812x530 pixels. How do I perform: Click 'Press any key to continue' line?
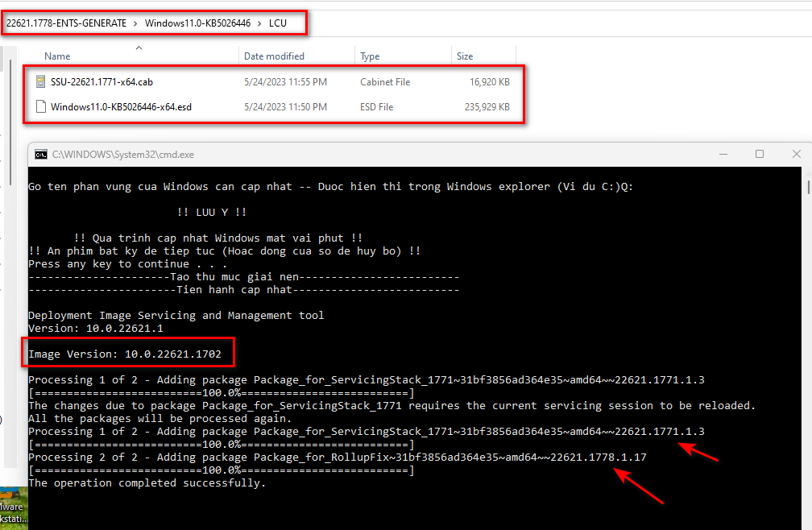click(x=127, y=264)
